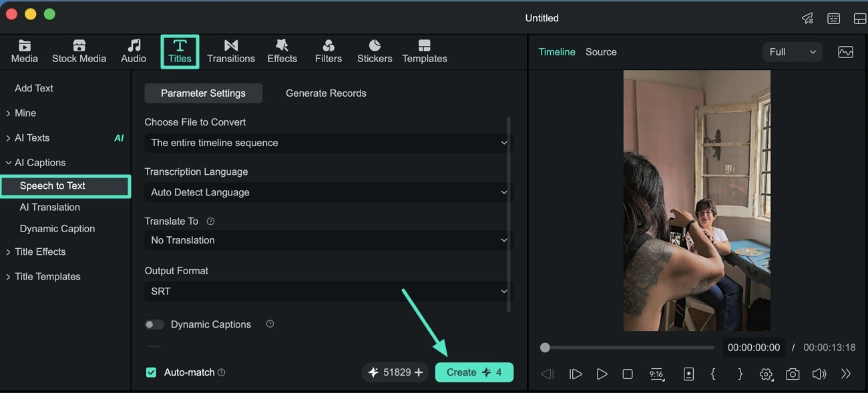This screenshot has height=393, width=868.
Task: Open the Transitions tab
Action: [x=231, y=51]
